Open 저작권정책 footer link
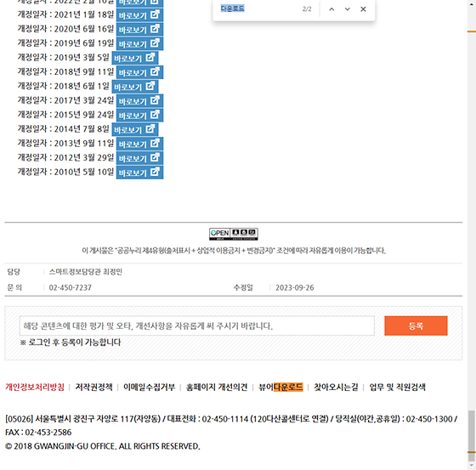 (x=93, y=387)
